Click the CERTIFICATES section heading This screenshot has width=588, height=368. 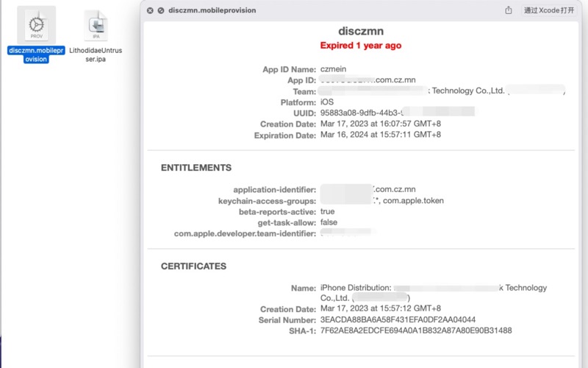(x=193, y=266)
